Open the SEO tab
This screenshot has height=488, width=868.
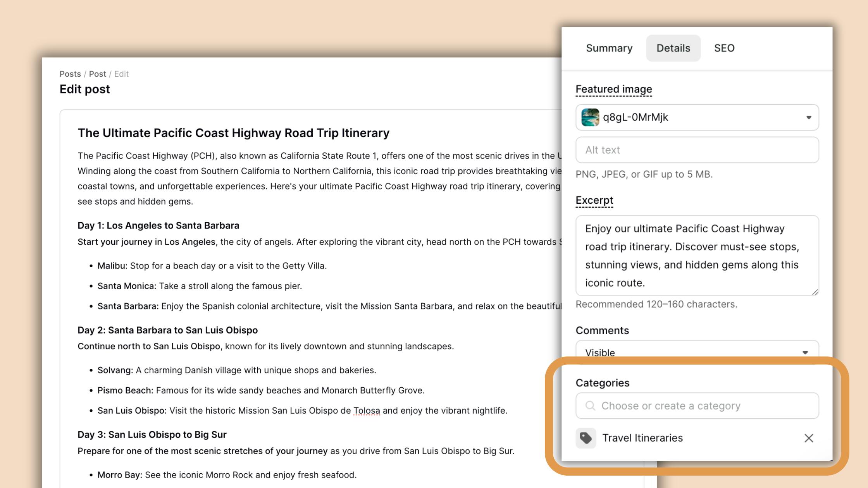(x=724, y=48)
